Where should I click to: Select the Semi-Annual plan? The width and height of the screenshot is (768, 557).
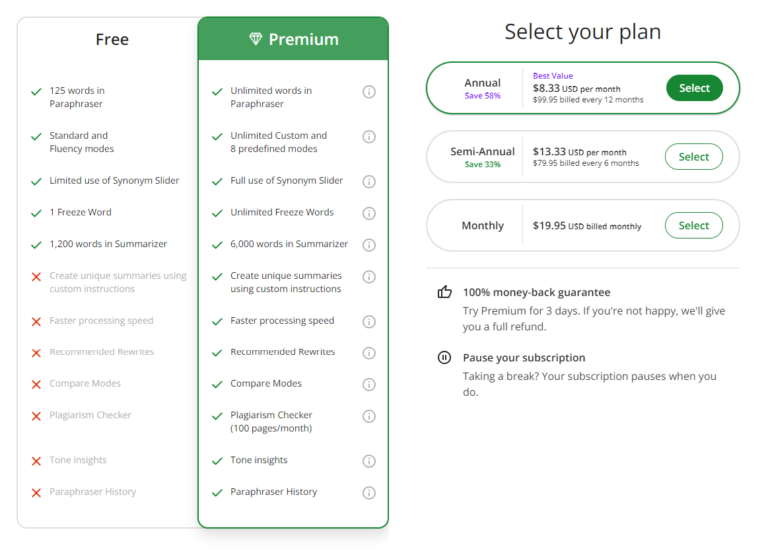[694, 157]
